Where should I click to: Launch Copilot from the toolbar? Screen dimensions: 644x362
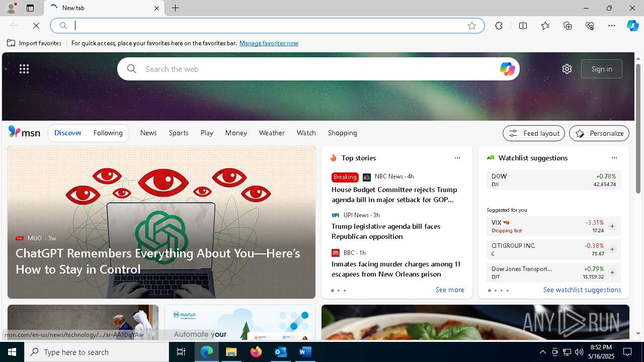point(632,26)
